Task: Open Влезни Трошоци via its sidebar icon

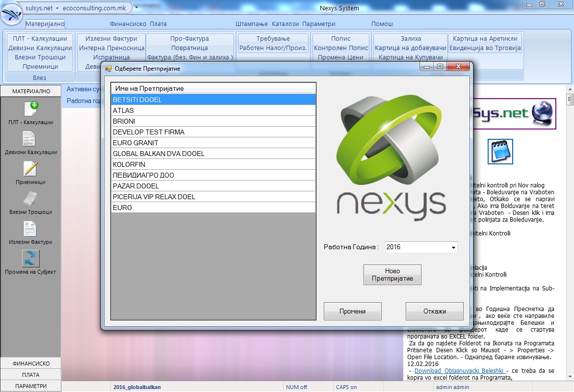Action: (30, 199)
